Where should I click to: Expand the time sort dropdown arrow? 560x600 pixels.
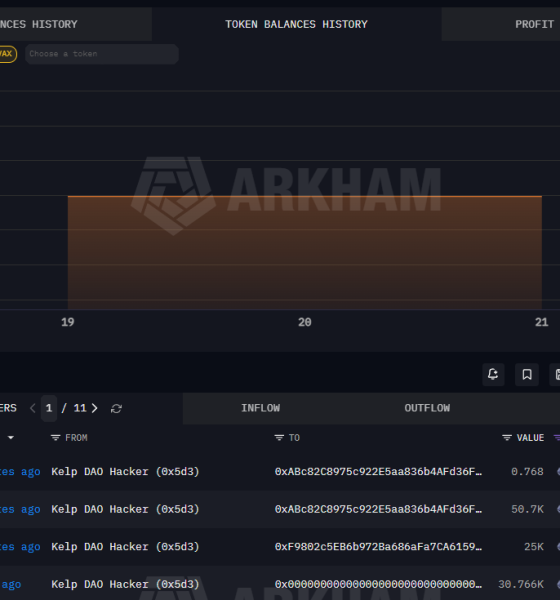11,437
